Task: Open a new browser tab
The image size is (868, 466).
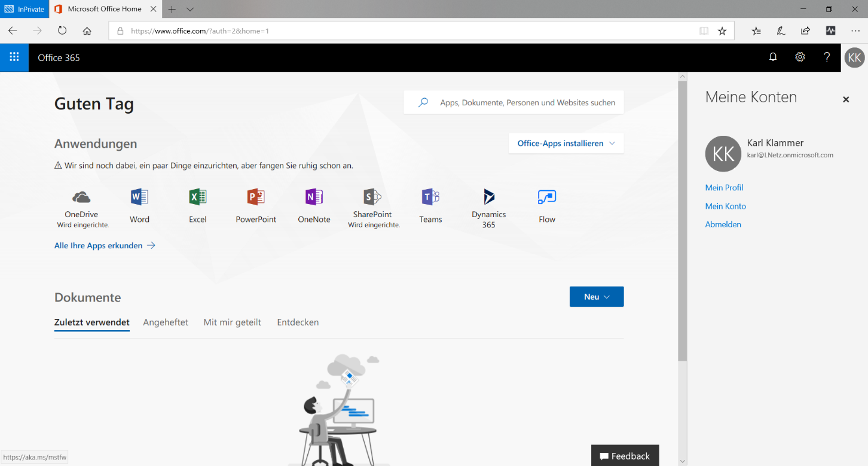Action: pos(172,9)
